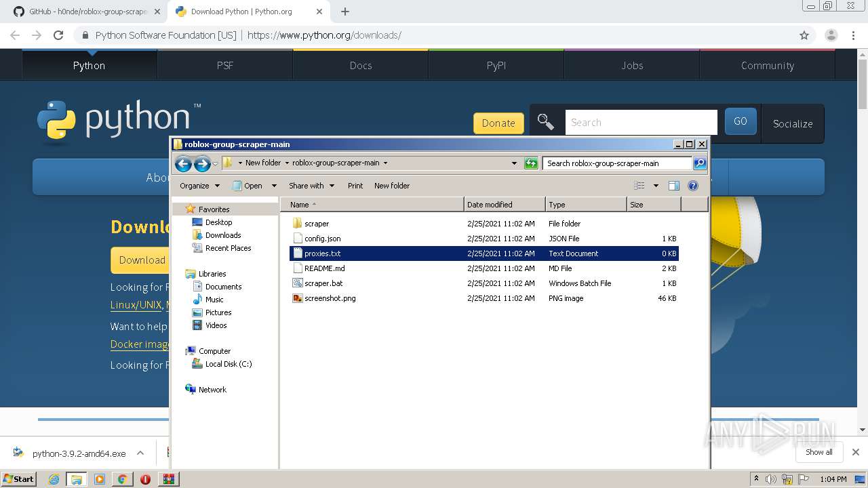Sort files by the Size column
868x488 pixels.
tap(654, 205)
